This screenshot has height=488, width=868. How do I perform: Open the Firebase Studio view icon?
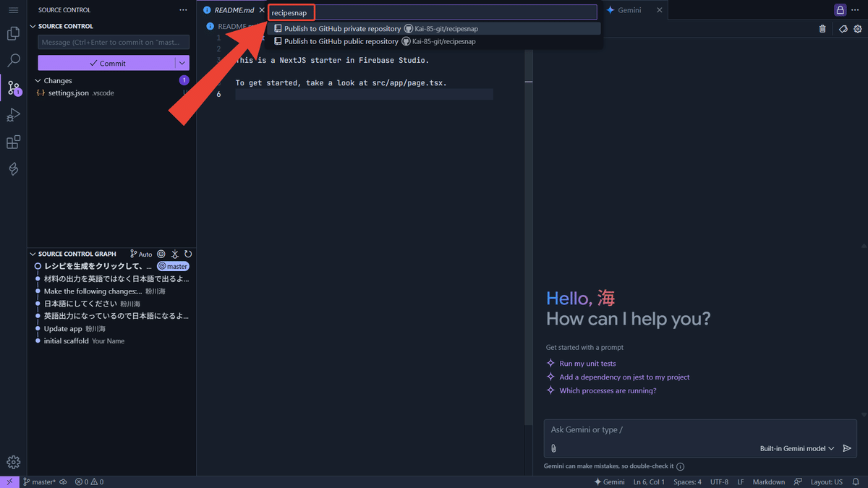click(13, 169)
